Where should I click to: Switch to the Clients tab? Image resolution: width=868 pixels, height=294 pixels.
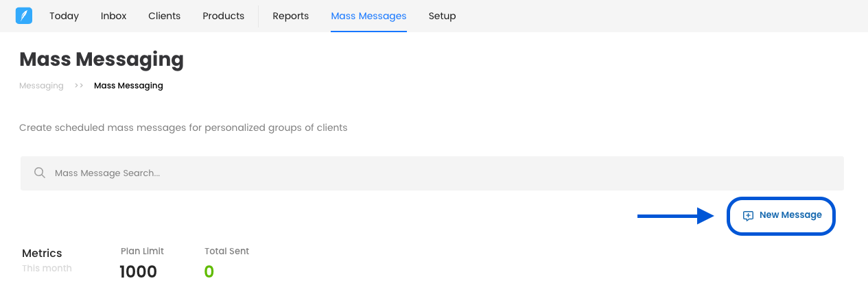pos(164,16)
